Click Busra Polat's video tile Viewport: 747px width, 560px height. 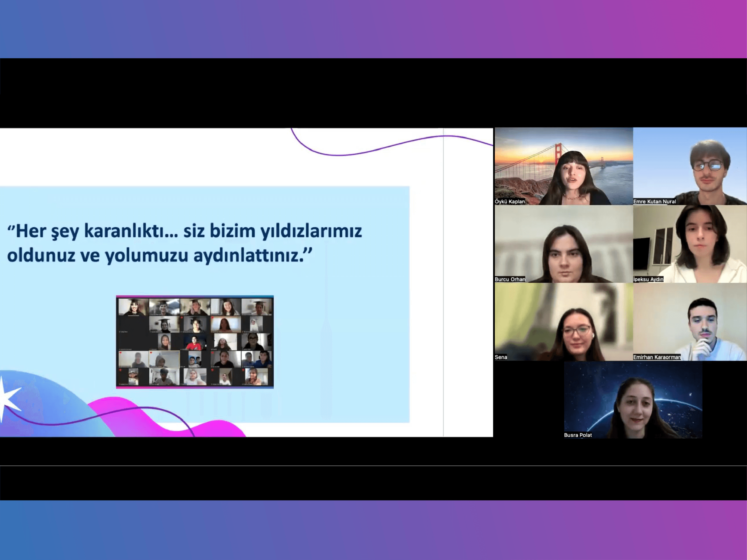pyautogui.click(x=633, y=400)
